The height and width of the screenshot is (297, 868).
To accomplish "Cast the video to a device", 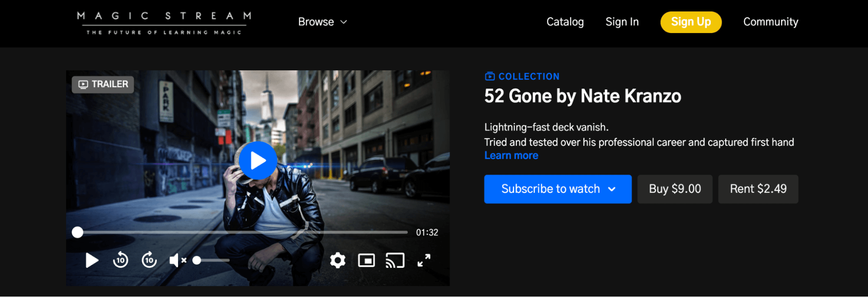I will point(395,261).
